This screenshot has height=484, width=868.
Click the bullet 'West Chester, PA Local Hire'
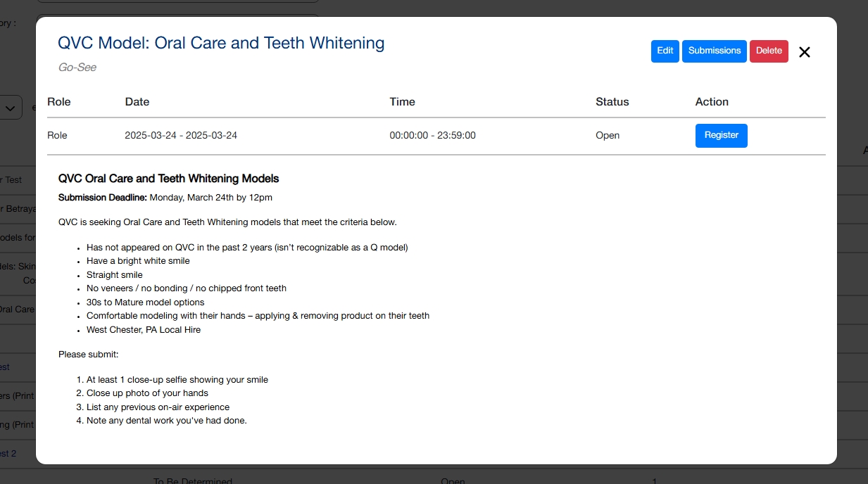point(144,330)
